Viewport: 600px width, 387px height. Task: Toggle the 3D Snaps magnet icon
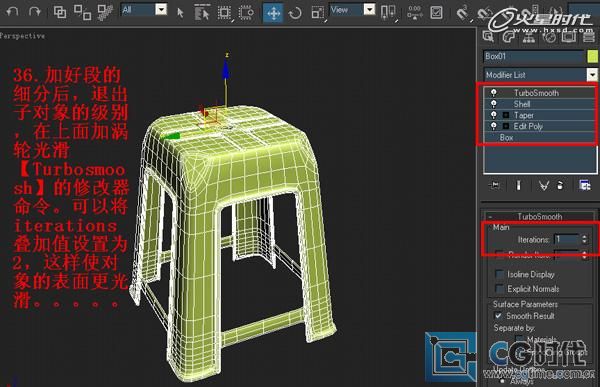463,13
